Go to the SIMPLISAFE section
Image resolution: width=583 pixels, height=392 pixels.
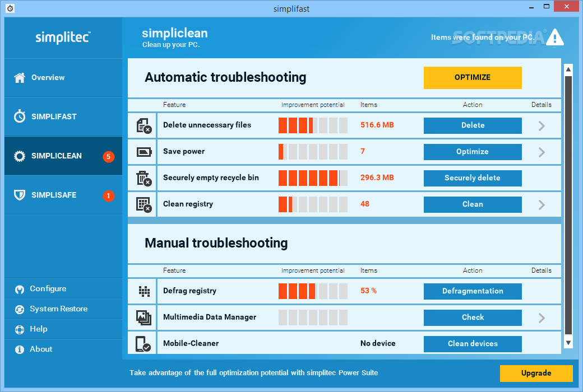click(63, 195)
